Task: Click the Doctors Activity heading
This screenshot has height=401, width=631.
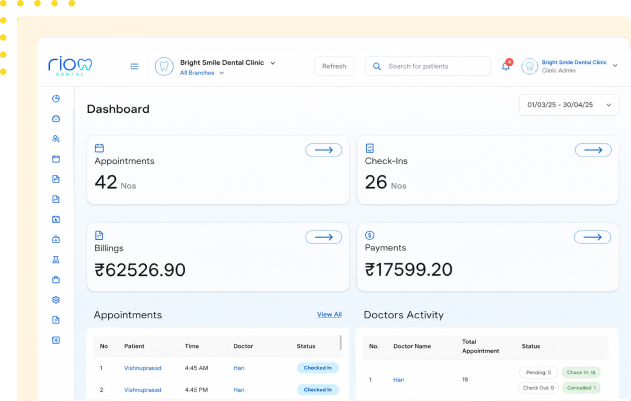Action: pos(404,315)
